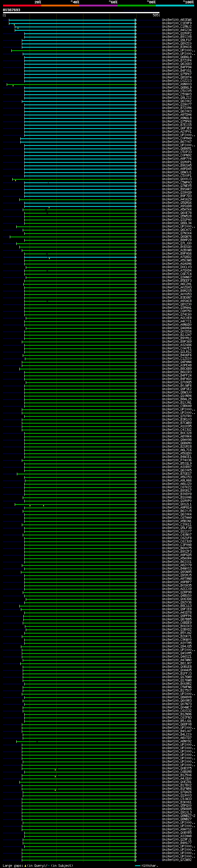Select the hit UniRef100_B8HP29
This screenshot has height=868, width=197.
pos(177,240)
